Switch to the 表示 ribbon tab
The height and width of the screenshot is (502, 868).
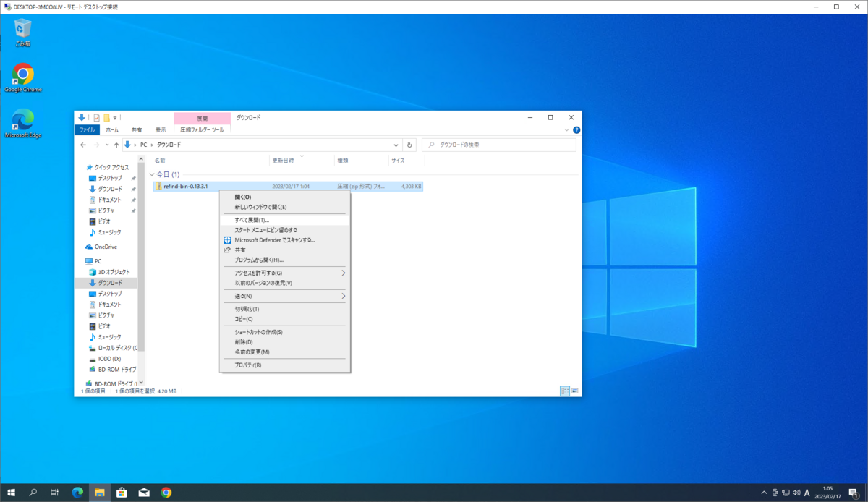point(161,129)
